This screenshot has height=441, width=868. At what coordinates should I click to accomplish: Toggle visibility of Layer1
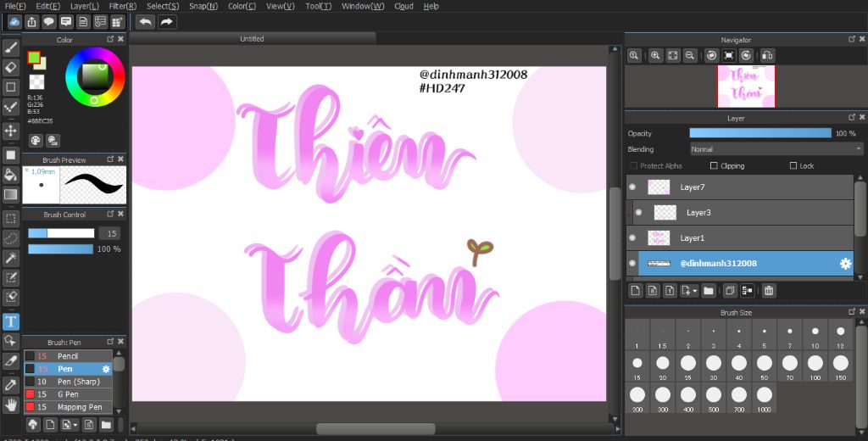tap(632, 237)
